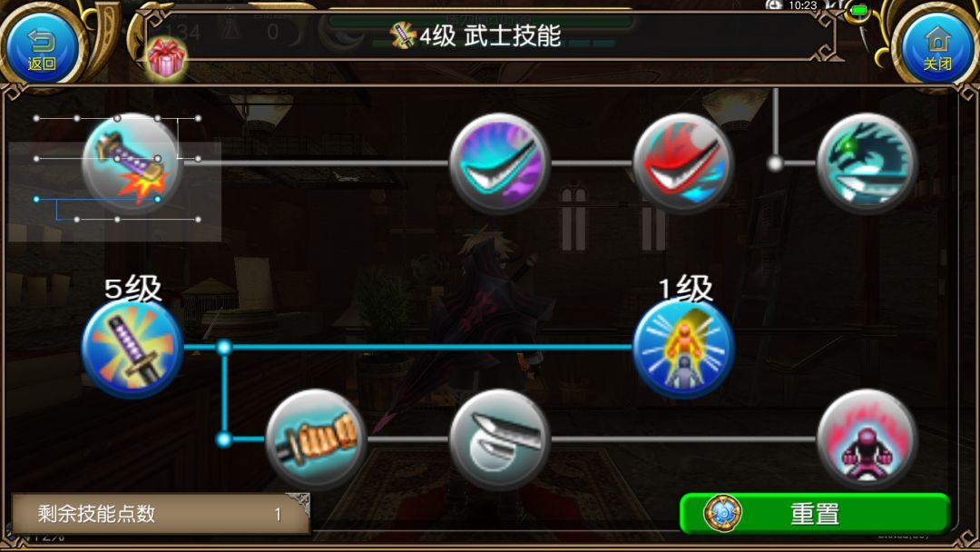Image resolution: width=980 pixels, height=552 pixels.
Task: Select the purple crescent slash skill
Action: tap(499, 163)
